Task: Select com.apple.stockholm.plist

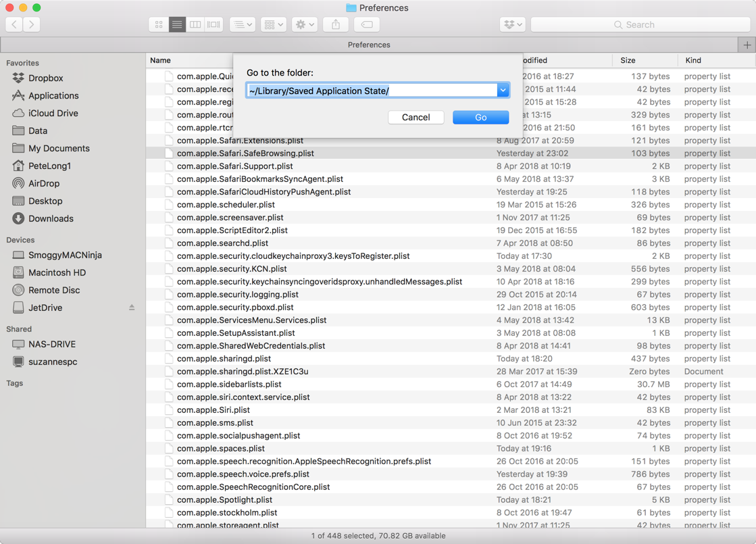Action: 451,513
